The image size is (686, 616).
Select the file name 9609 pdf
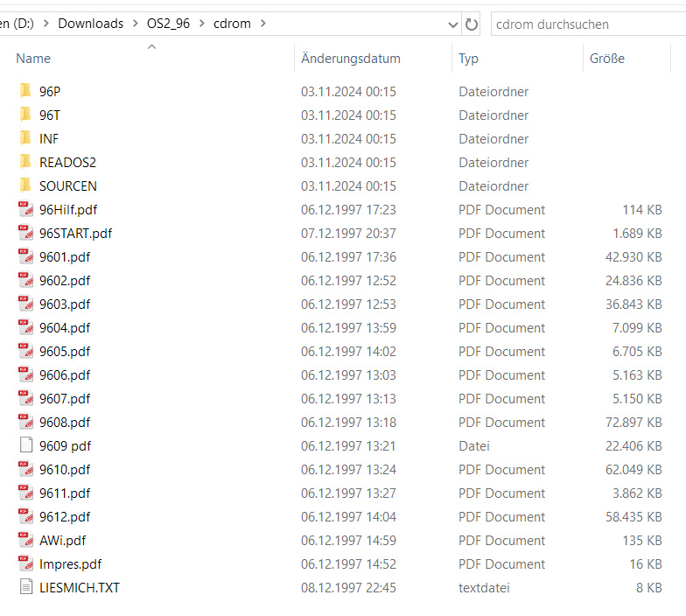(65, 446)
